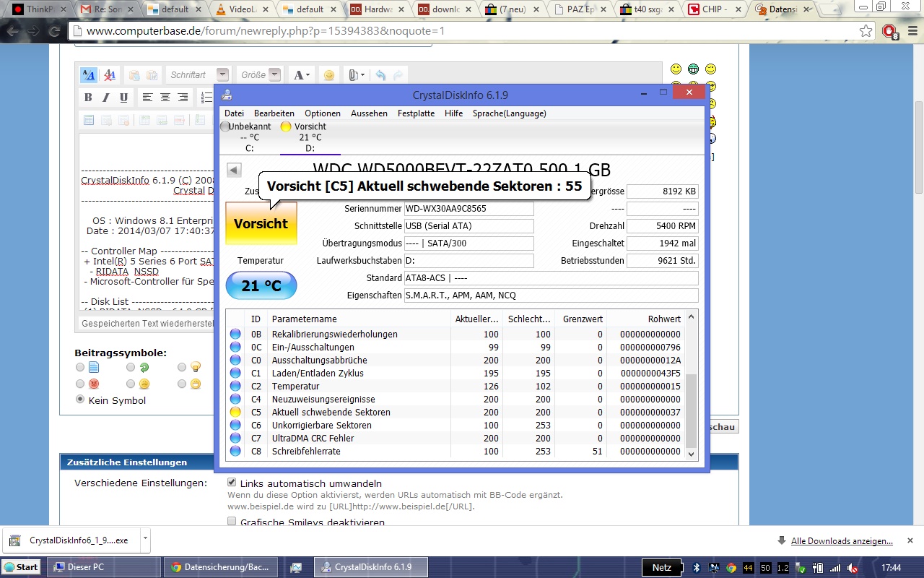Click the yellow Vorsicht health status button
This screenshot has width=924, height=578.
point(261,223)
